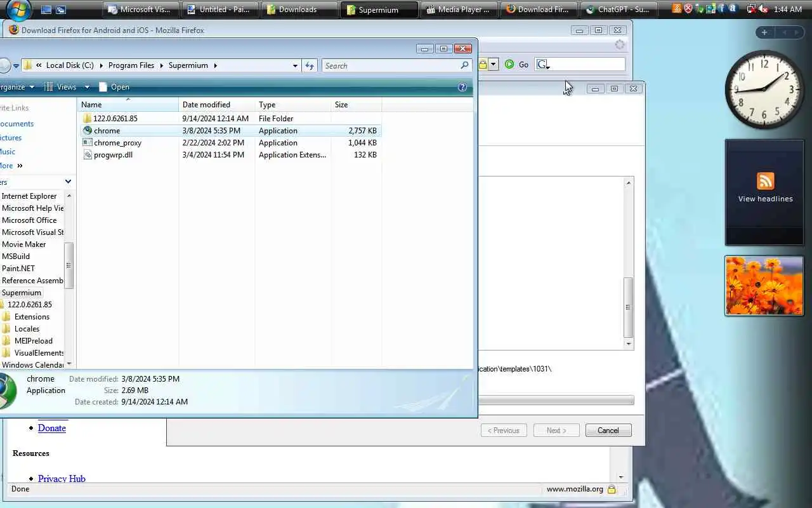
Task: Open the Views button in Explorer toolbar
Action: click(60, 87)
